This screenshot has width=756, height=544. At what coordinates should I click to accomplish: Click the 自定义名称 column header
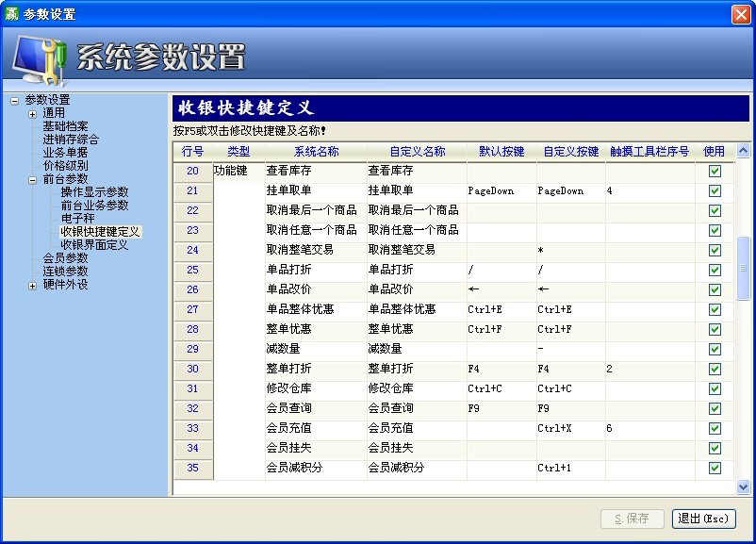[x=418, y=152]
